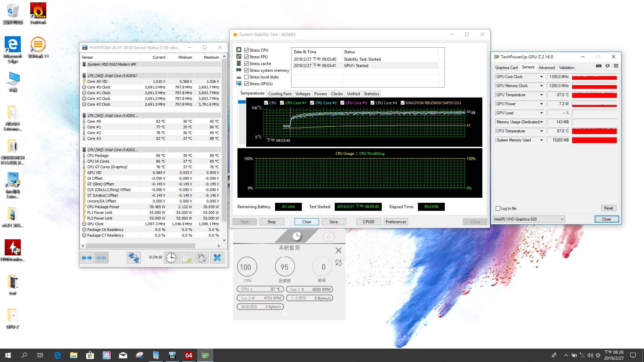Click the HWiNFO settings gear icon
This screenshot has height=362, width=644.
[x=202, y=257]
